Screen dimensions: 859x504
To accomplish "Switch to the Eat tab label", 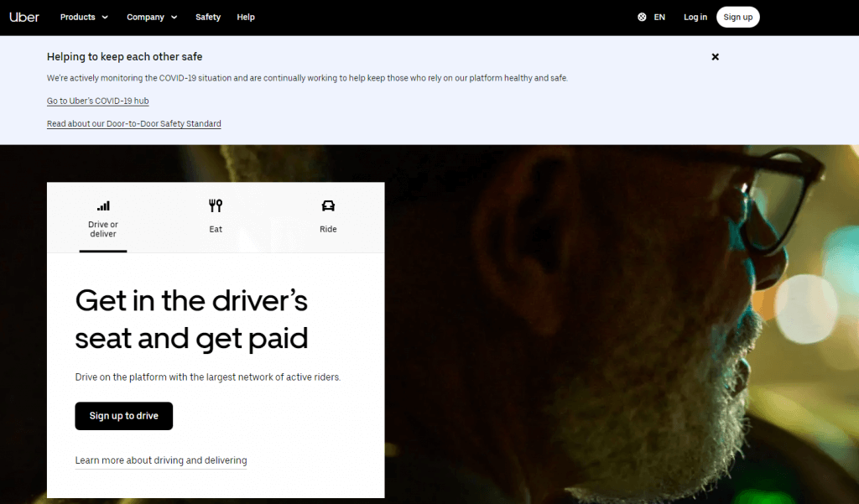I will click(x=216, y=229).
